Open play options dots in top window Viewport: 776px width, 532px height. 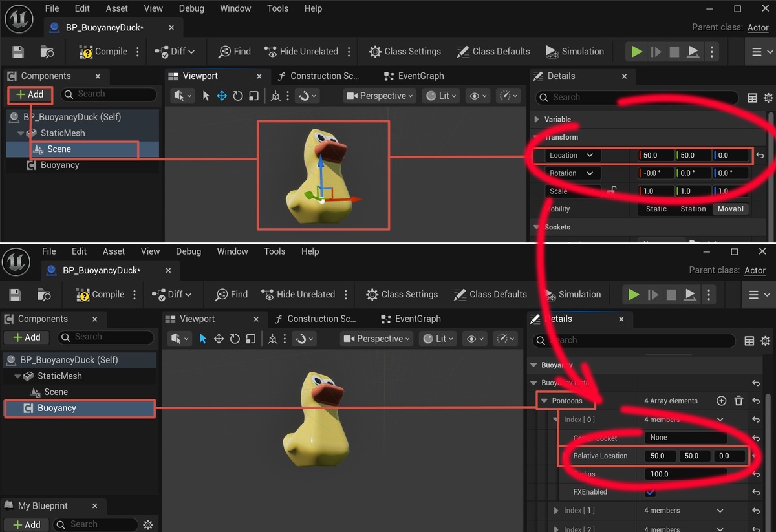pos(712,52)
